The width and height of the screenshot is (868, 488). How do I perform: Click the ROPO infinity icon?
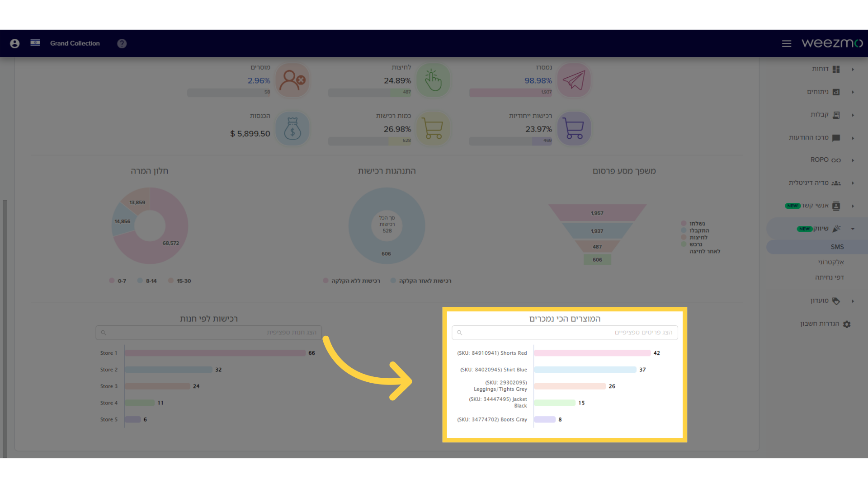(836, 160)
